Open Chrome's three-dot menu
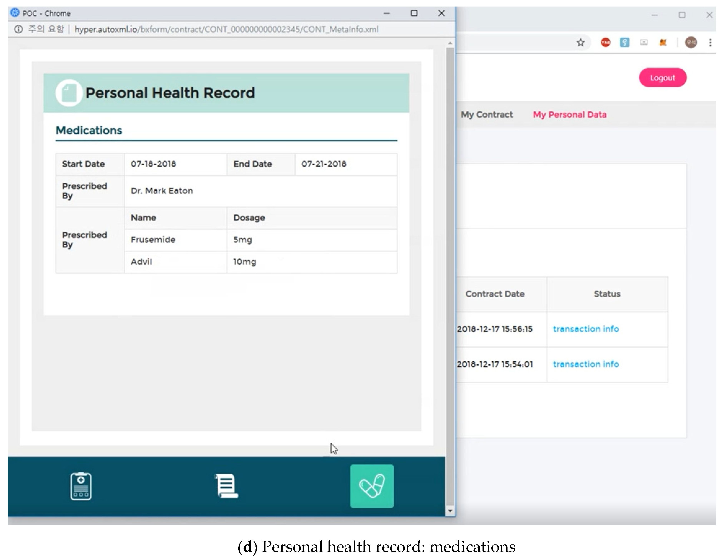Image resolution: width=728 pixels, height=560 pixels. coord(710,43)
